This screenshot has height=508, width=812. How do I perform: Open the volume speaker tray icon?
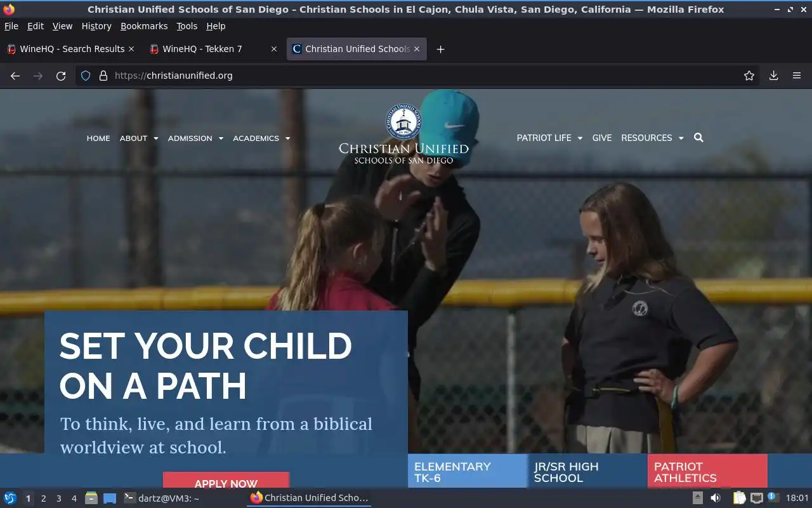click(x=716, y=498)
